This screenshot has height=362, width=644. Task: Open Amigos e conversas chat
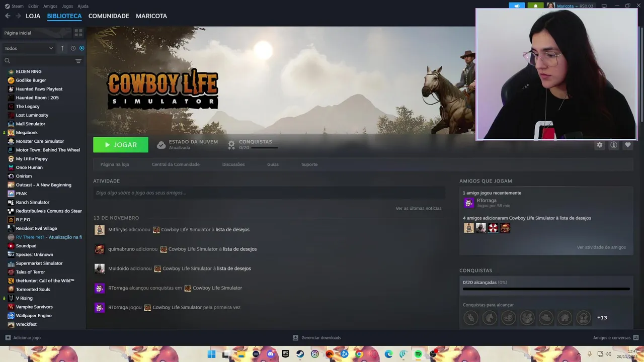[616, 338]
